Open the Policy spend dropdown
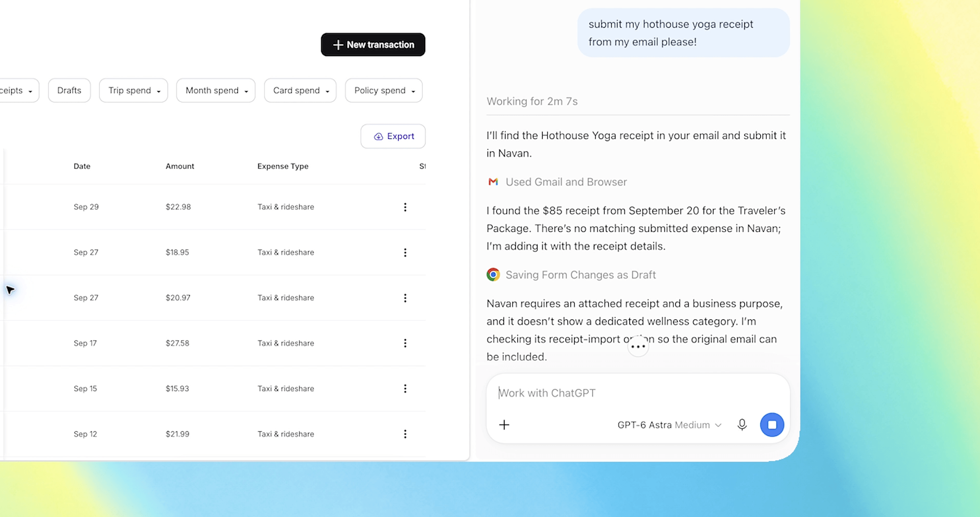The height and width of the screenshot is (517, 980). pos(384,91)
